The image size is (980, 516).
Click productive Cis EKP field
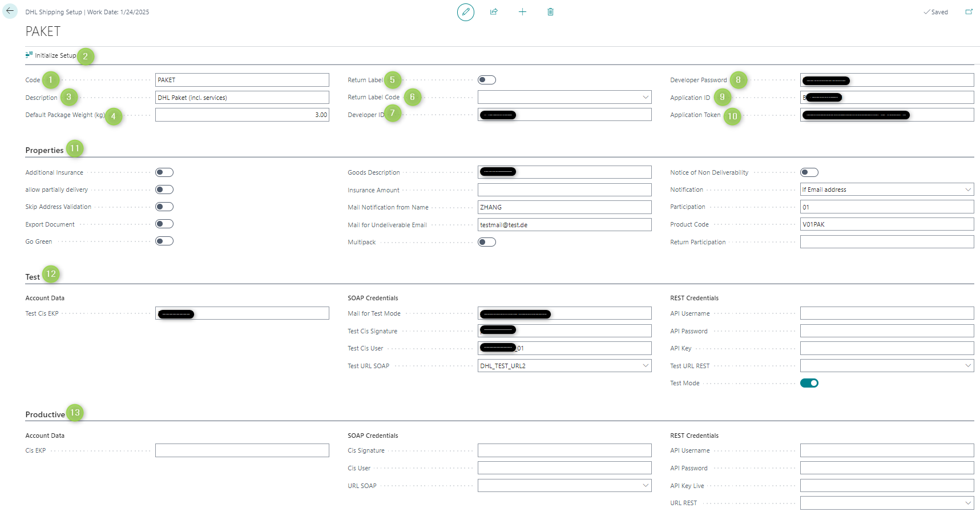242,450
